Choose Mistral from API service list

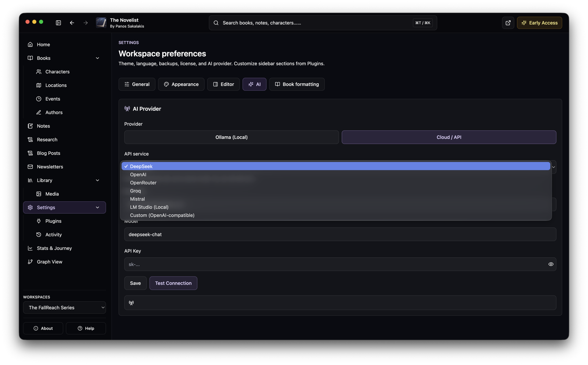(336, 199)
